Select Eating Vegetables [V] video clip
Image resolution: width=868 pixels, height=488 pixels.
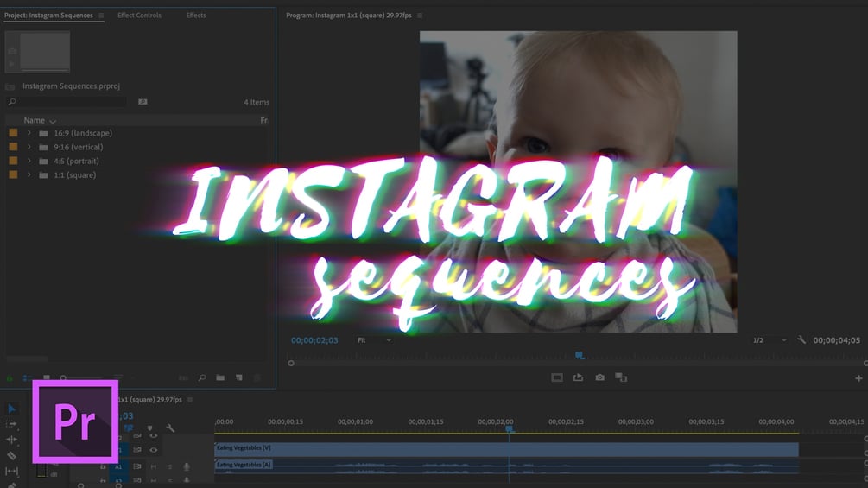[x=506, y=449]
